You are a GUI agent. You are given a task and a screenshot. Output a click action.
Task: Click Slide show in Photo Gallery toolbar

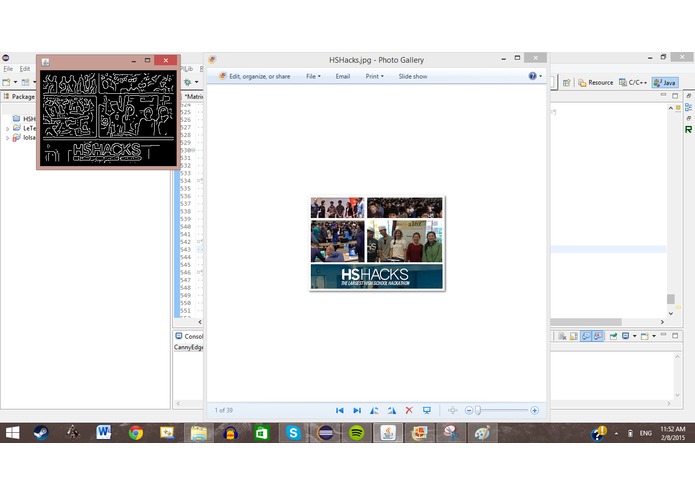pos(413,76)
